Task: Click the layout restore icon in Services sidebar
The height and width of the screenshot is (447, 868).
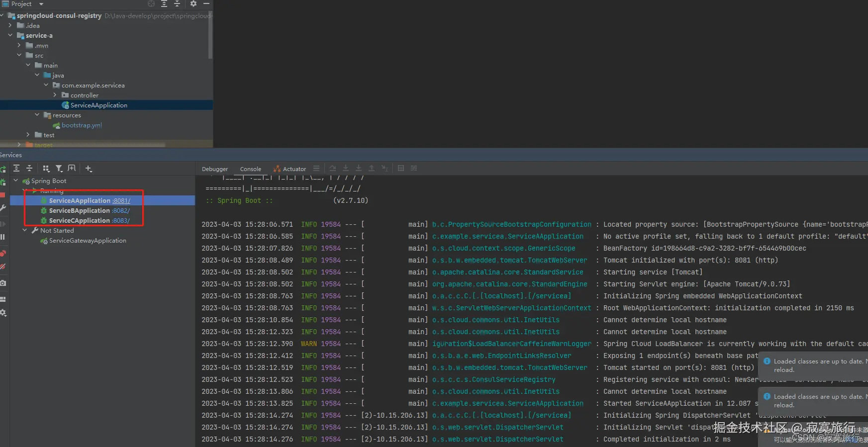Action: 3,299
